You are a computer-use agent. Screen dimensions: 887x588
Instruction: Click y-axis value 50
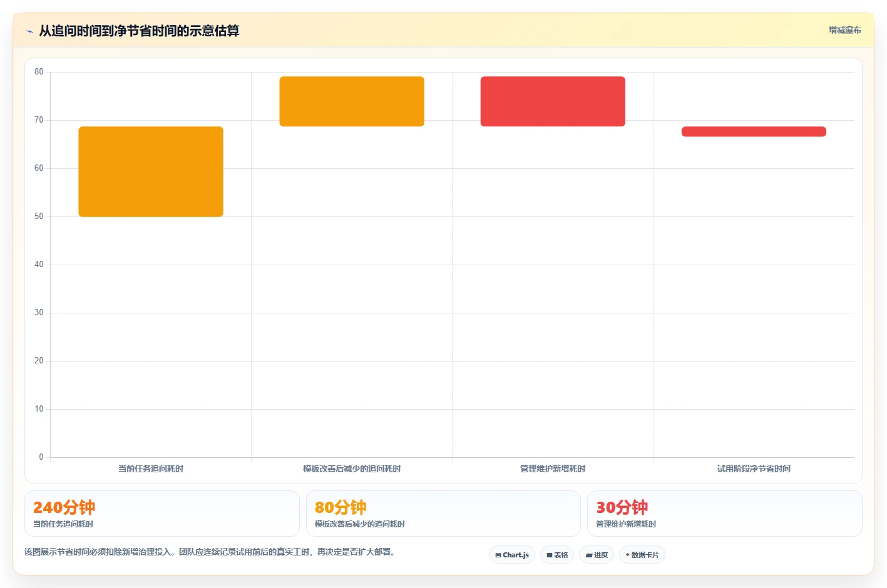pyautogui.click(x=39, y=216)
